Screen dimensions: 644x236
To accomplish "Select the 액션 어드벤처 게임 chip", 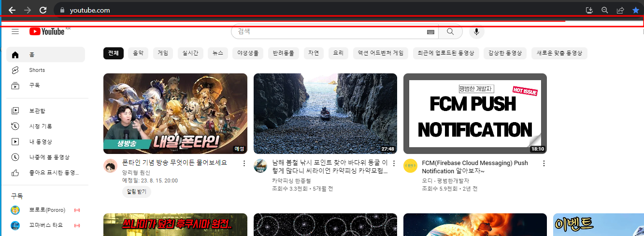I will [x=381, y=53].
